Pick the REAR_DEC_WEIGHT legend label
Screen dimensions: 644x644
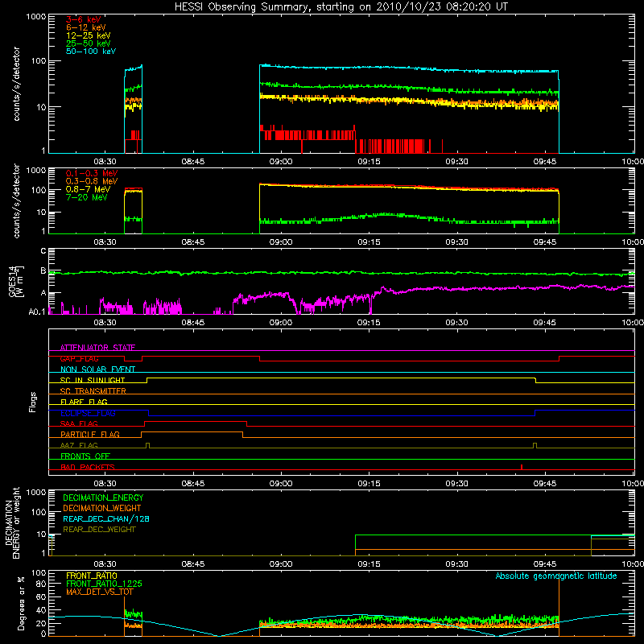[x=99, y=530]
